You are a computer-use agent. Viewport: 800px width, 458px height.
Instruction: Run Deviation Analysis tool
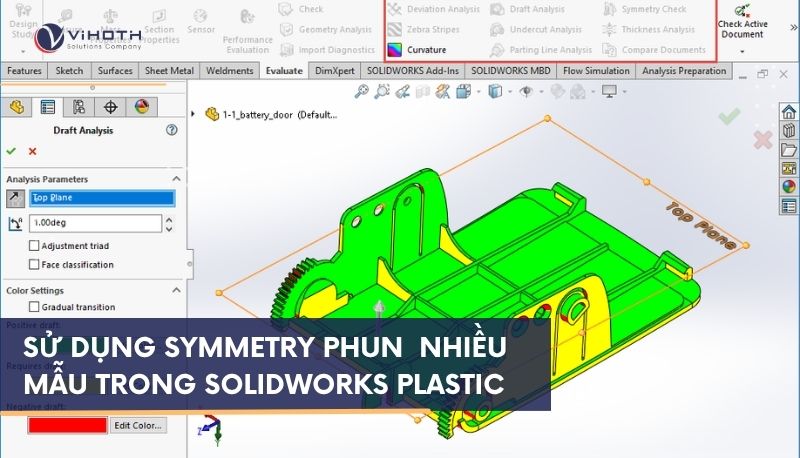[x=433, y=9]
